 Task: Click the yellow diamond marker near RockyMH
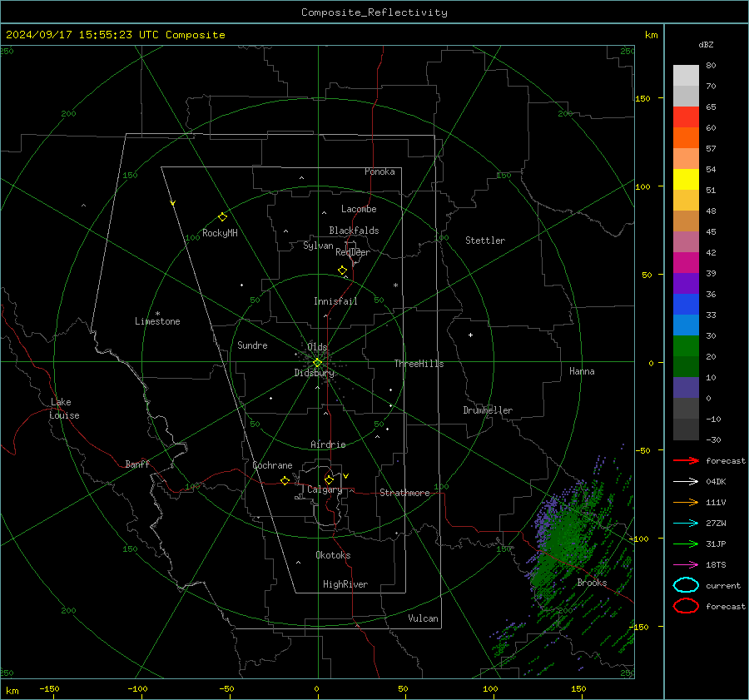pos(222,217)
